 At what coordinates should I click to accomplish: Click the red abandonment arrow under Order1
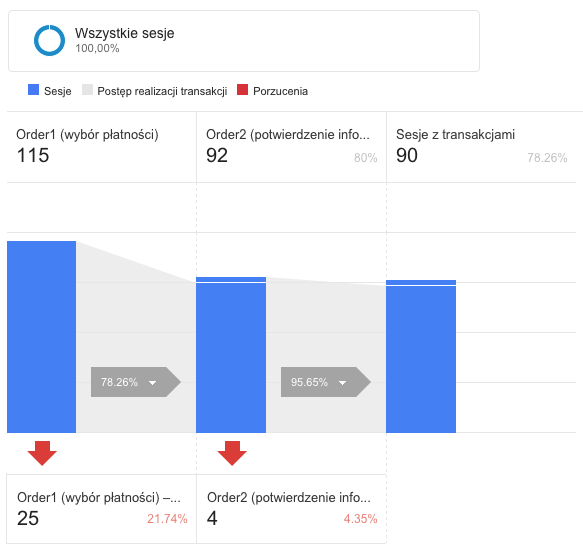pos(42,453)
